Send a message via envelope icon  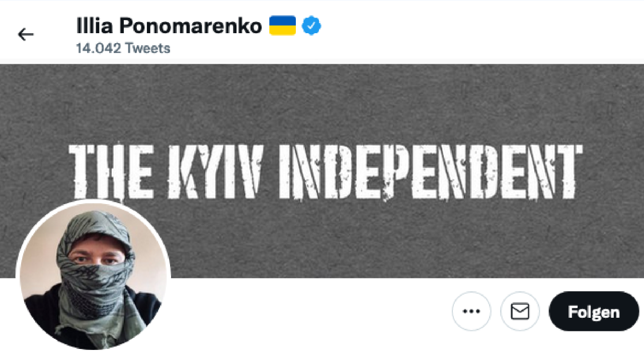pos(520,311)
